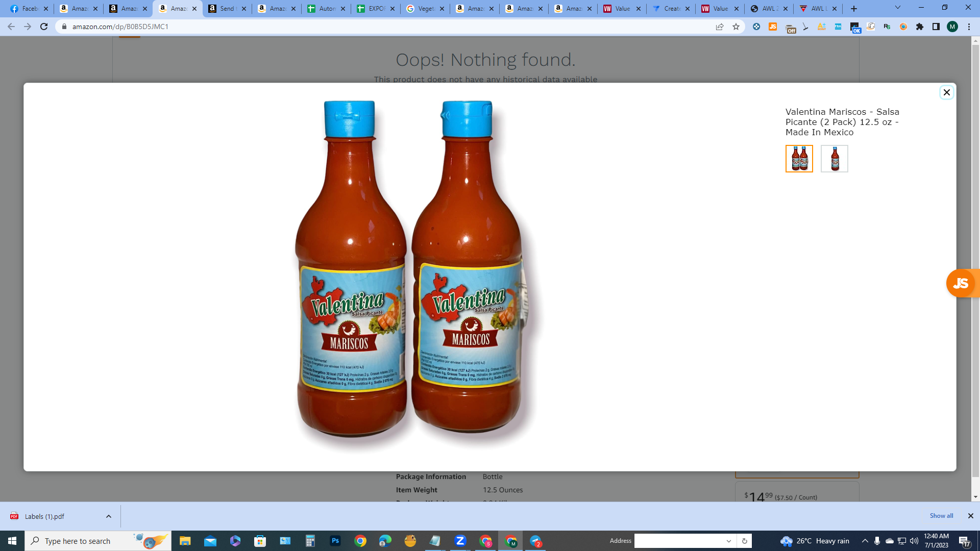The image size is (980, 551).
Task: Expand the Labels (1).pdf download options
Action: [109, 516]
